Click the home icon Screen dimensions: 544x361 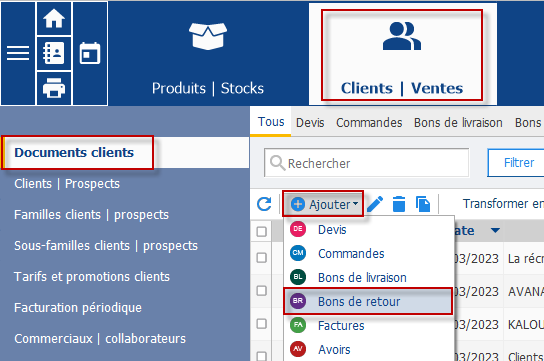[54, 18]
